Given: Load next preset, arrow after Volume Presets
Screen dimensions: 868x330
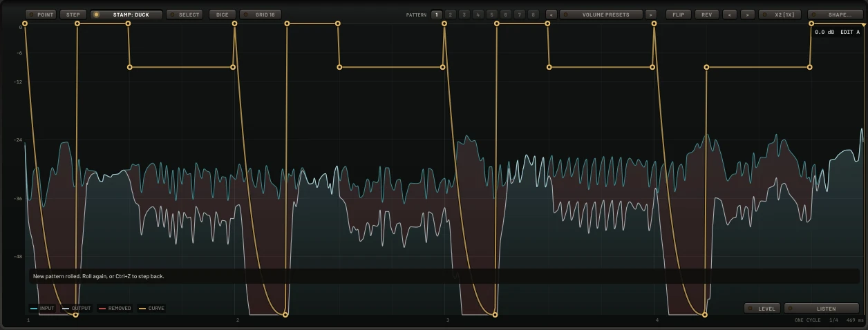Looking at the screenshot, I should pos(651,14).
